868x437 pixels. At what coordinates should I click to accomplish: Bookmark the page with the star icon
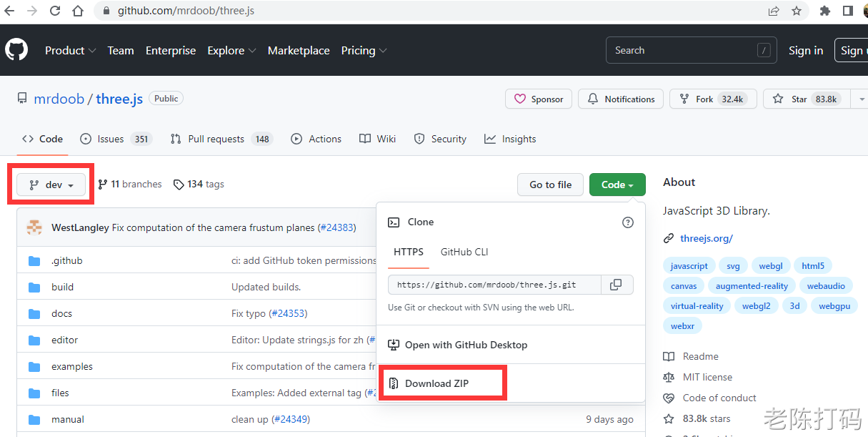pyautogui.click(x=797, y=11)
